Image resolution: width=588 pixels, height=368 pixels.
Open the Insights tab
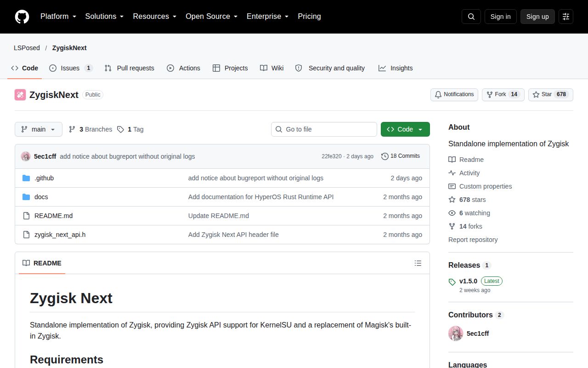[396, 68]
